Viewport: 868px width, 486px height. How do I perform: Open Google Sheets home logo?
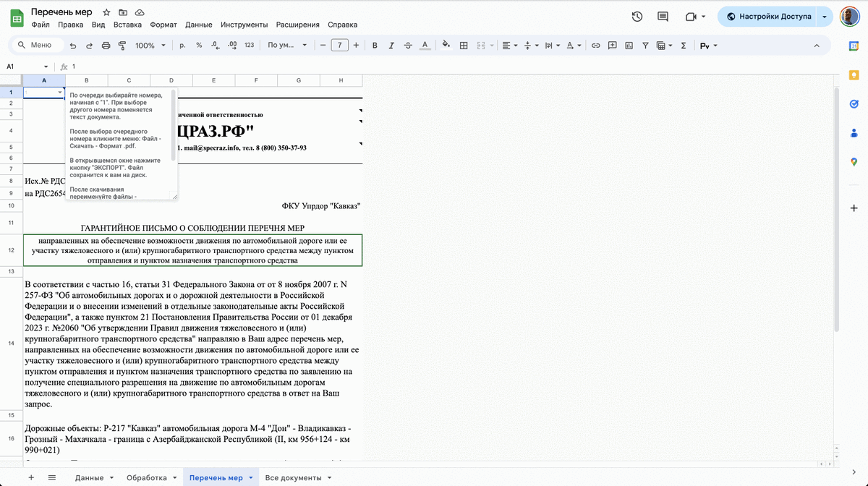pos(16,17)
